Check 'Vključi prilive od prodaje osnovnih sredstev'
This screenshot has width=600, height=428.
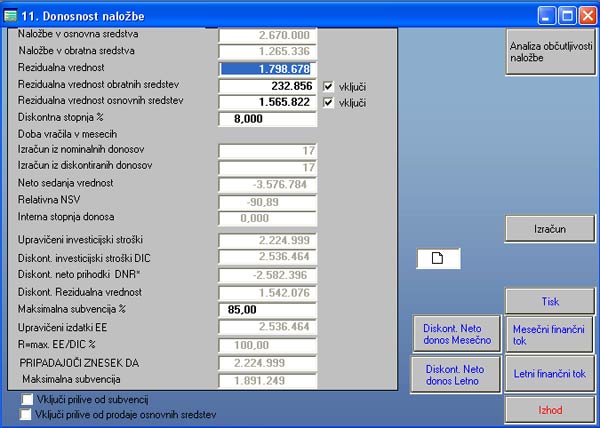point(26,413)
